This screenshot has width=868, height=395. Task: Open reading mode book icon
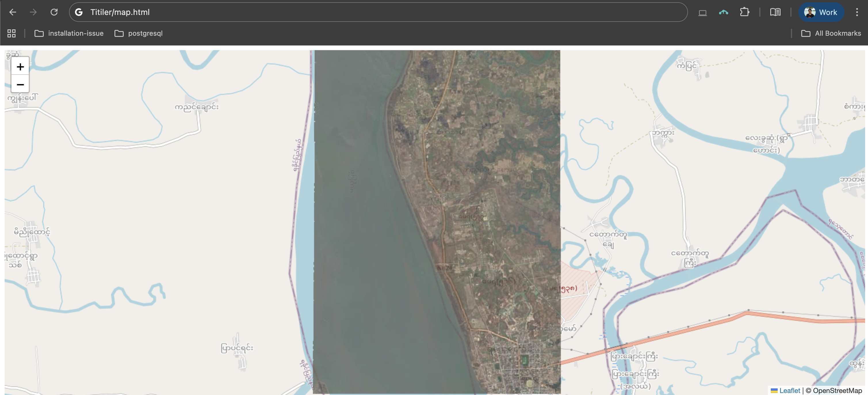775,12
